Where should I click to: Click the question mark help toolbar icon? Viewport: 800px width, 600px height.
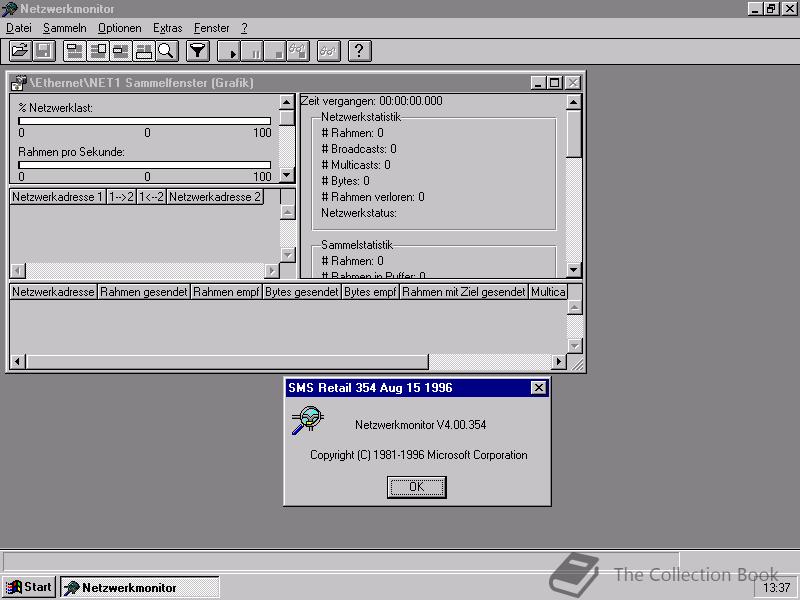pos(359,51)
